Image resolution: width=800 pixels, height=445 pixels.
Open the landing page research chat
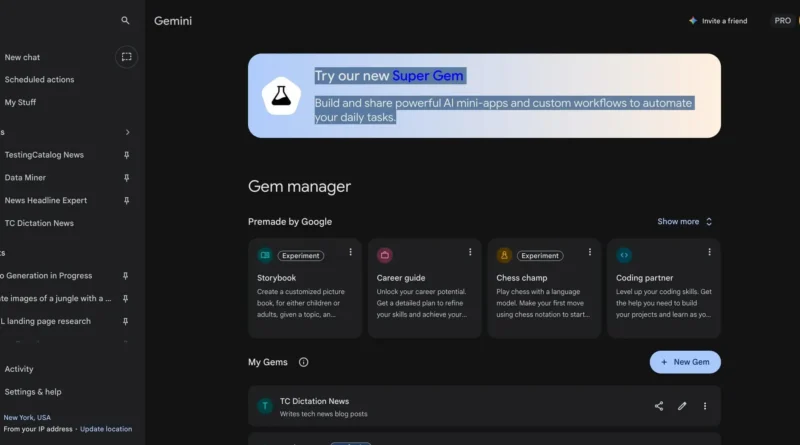point(45,321)
